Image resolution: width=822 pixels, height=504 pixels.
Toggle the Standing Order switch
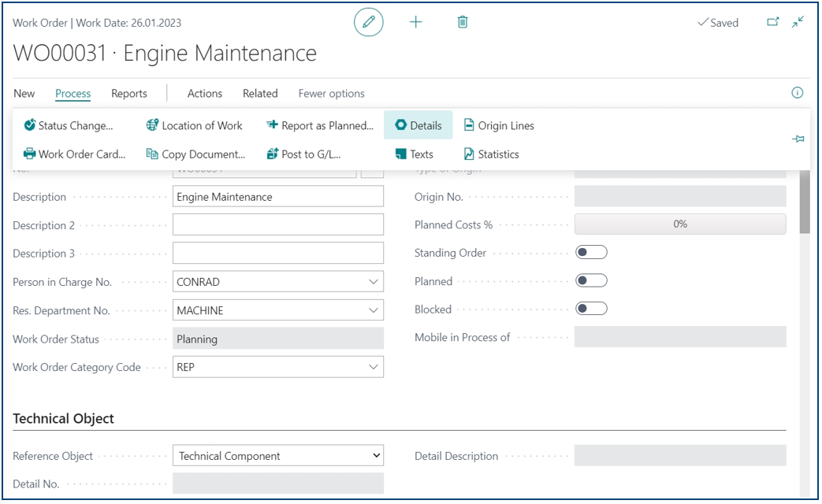click(x=591, y=253)
